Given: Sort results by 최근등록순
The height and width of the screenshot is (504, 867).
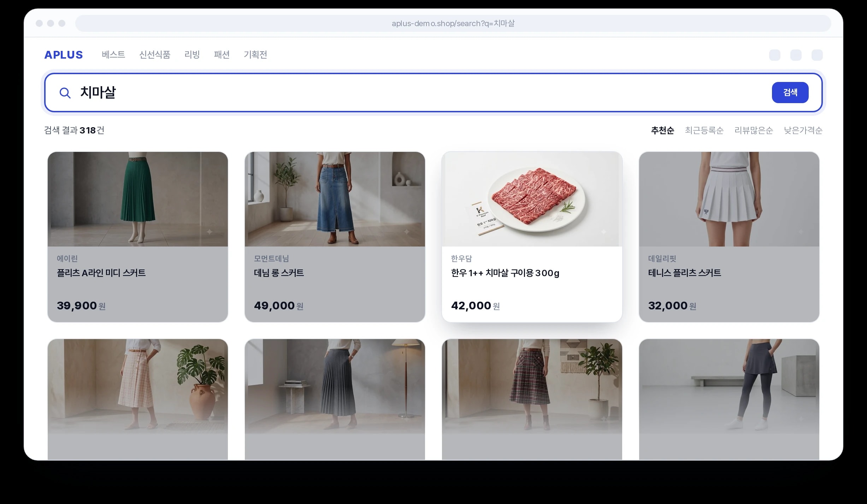Looking at the screenshot, I should click(704, 130).
